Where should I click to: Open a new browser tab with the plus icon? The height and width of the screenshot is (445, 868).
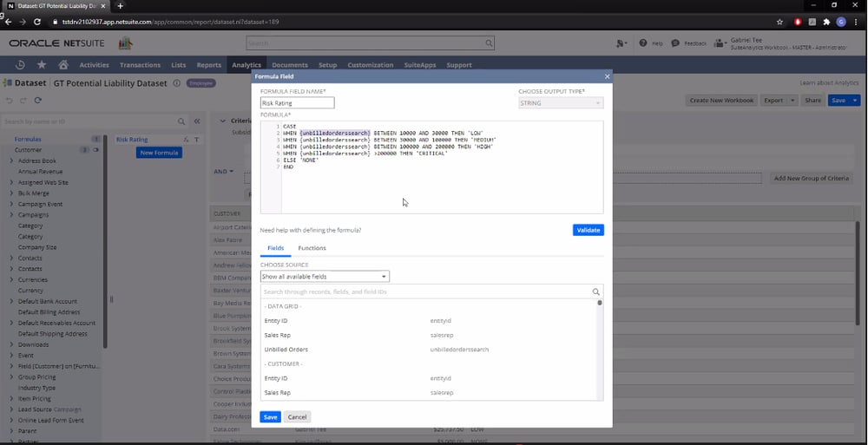(x=120, y=5)
